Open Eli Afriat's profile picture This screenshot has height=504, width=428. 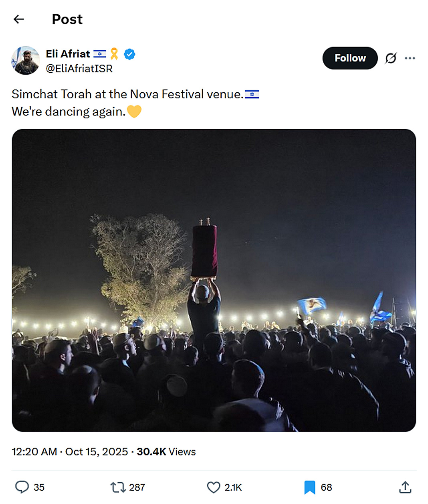pos(26,61)
